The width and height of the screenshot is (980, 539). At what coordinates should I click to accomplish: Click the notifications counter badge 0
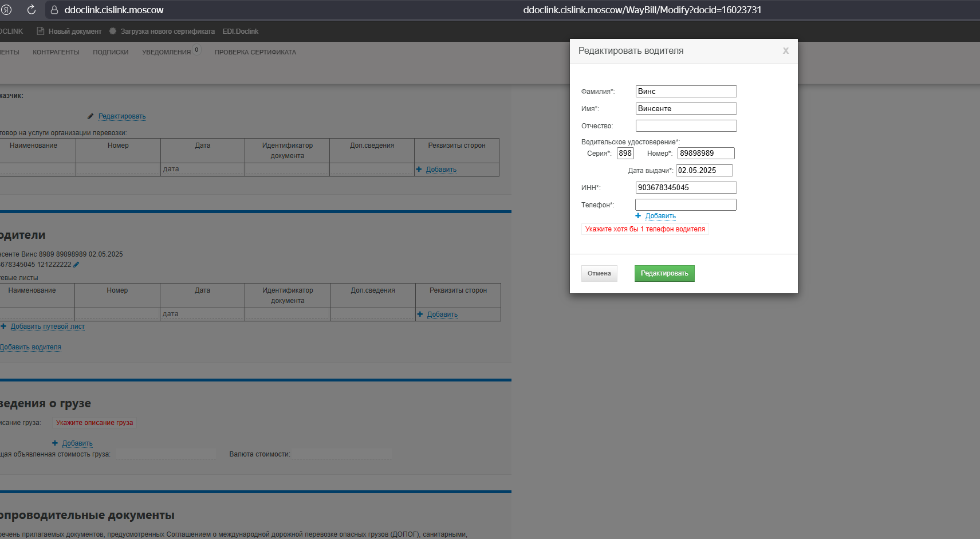pyautogui.click(x=196, y=50)
